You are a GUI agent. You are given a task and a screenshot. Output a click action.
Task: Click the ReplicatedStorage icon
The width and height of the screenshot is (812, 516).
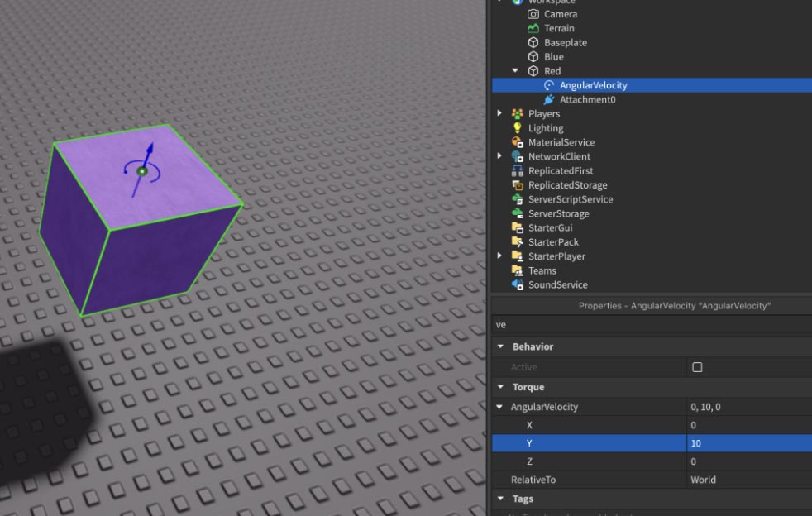coord(518,185)
